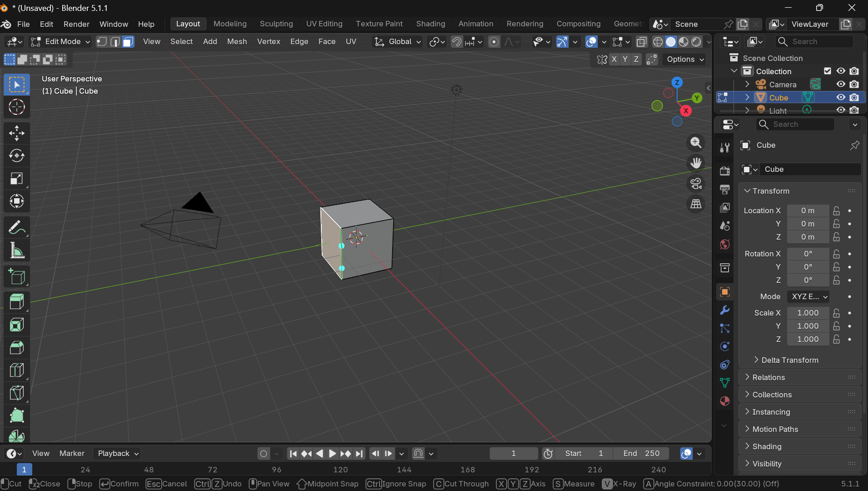Click the End frame 250 field
Viewport: 868px width, 491px height.
point(641,453)
